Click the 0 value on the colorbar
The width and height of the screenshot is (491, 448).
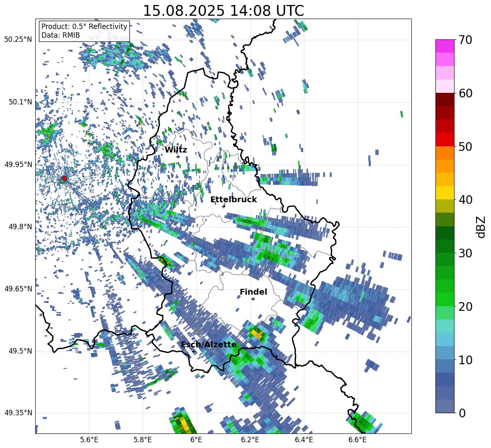click(x=462, y=413)
